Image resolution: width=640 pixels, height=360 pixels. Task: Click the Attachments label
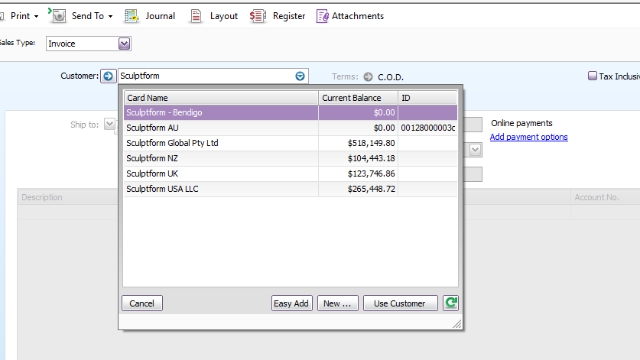(x=358, y=16)
